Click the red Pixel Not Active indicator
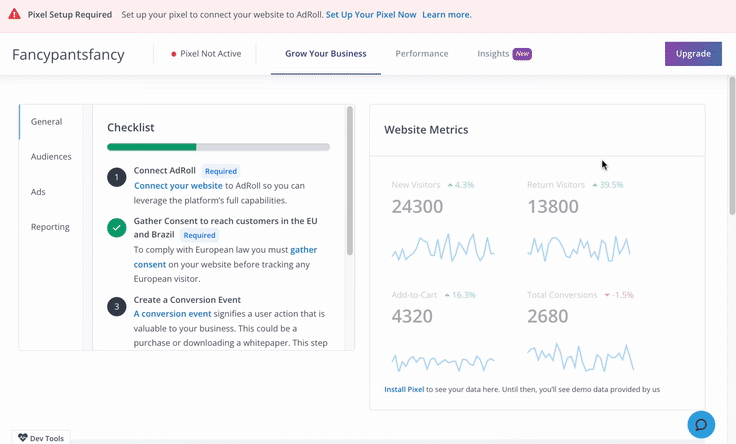The height and width of the screenshot is (444, 736). click(174, 54)
